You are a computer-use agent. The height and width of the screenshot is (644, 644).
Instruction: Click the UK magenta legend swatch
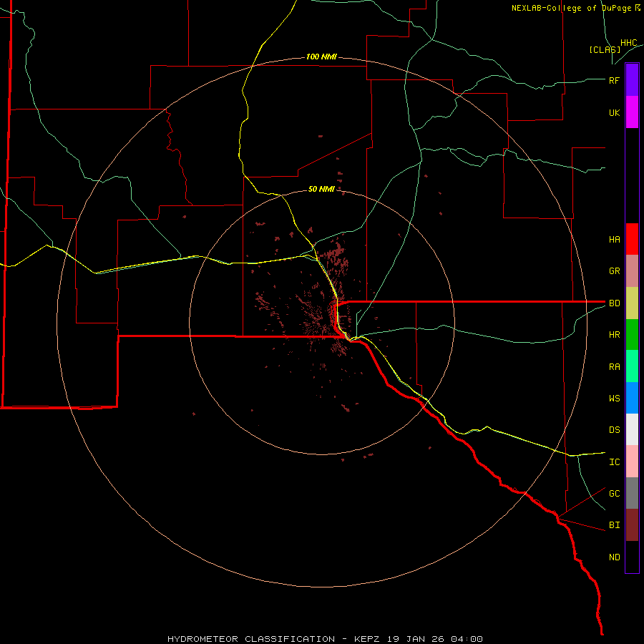632,112
